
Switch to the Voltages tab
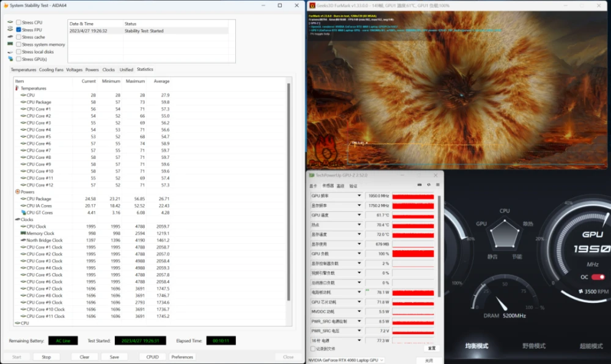(74, 70)
